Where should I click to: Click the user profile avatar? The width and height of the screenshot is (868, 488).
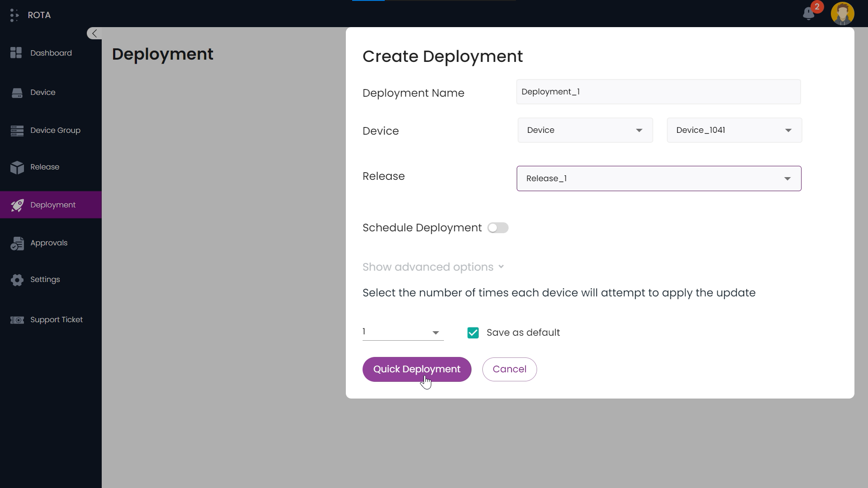point(843,14)
